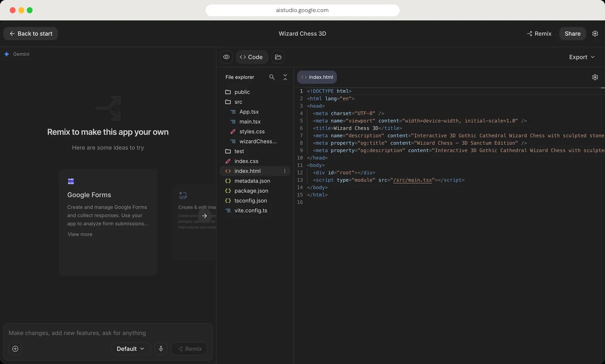This screenshot has height=364, width=605.
Task: Open main.tsx file
Action: (x=255, y=121)
